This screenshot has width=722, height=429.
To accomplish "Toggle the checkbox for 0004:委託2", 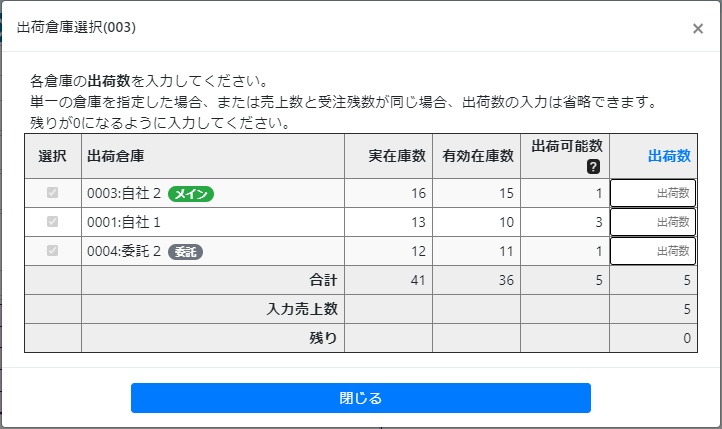I will click(52, 250).
